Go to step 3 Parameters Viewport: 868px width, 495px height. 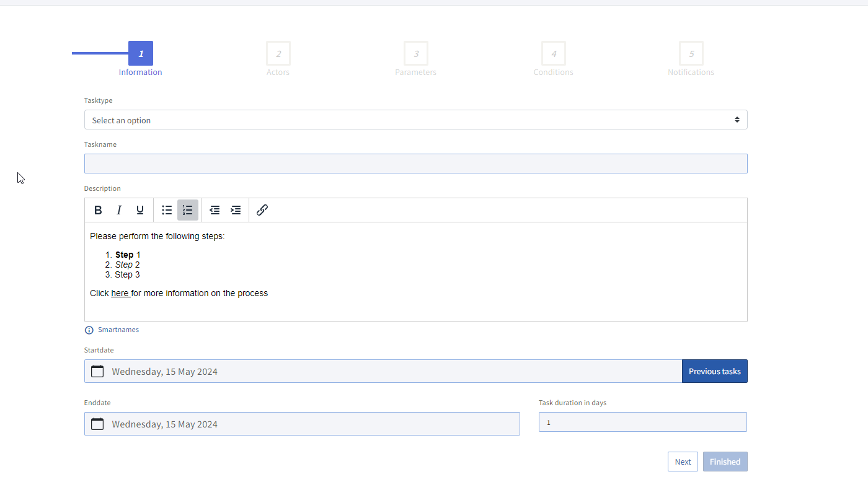(416, 54)
